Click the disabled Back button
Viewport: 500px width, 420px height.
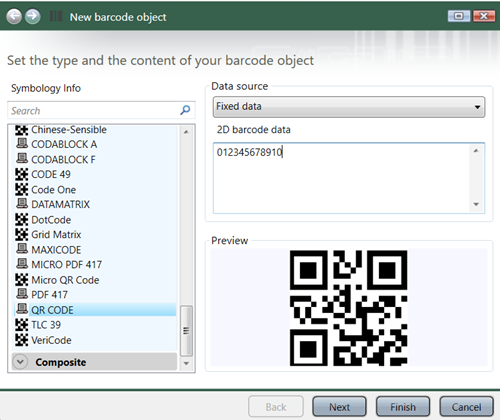click(276, 407)
